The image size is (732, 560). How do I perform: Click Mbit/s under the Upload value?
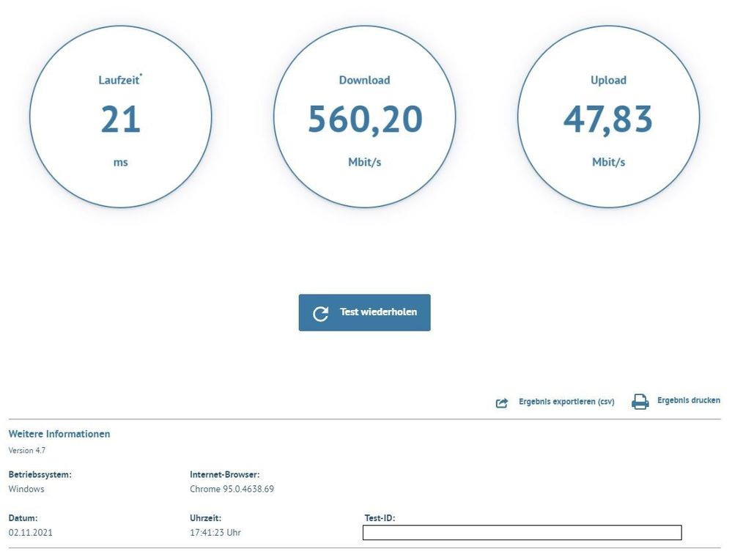(x=608, y=162)
